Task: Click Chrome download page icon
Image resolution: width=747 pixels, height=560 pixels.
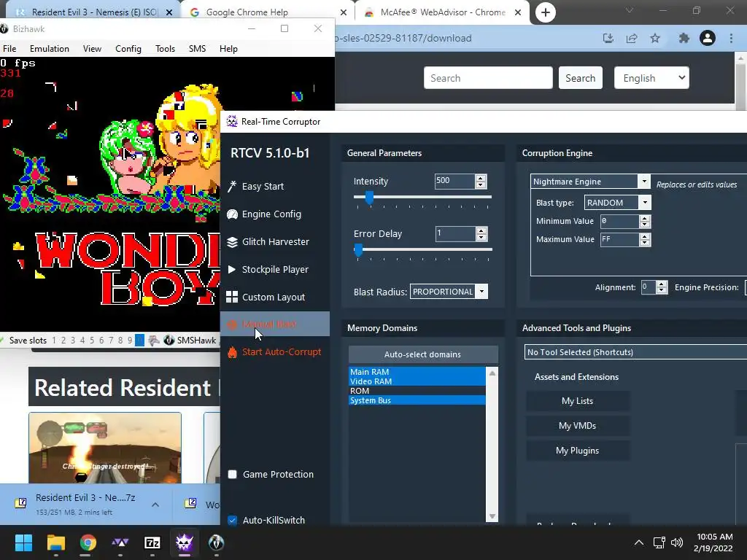Action: pyautogui.click(x=608, y=38)
